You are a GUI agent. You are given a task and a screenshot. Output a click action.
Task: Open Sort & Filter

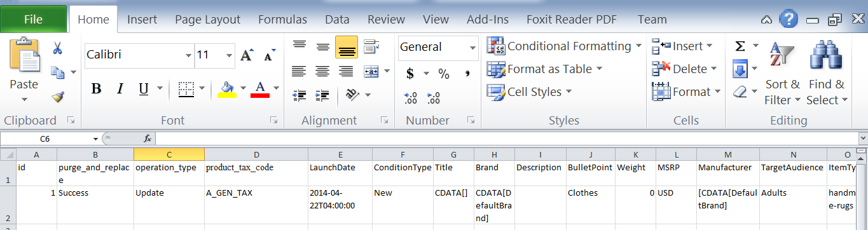(782, 73)
